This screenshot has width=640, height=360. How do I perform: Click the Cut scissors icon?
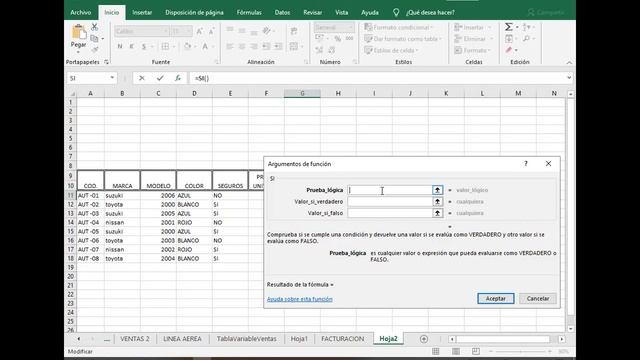[x=94, y=27]
